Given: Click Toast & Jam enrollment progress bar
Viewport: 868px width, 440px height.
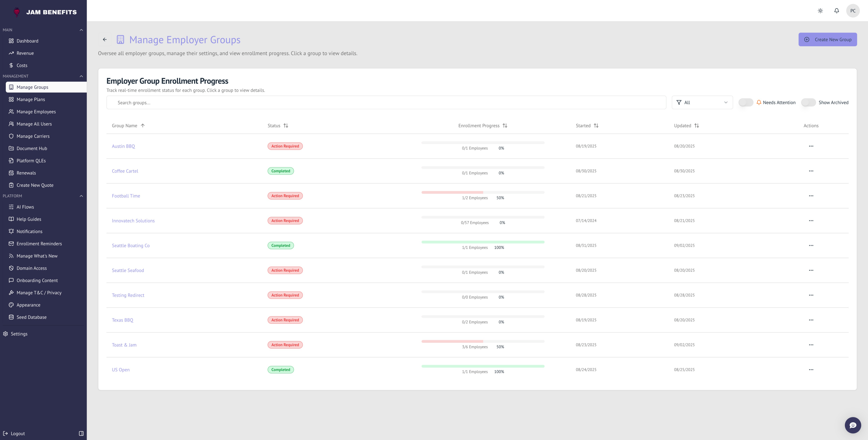Looking at the screenshot, I should 483,341.
